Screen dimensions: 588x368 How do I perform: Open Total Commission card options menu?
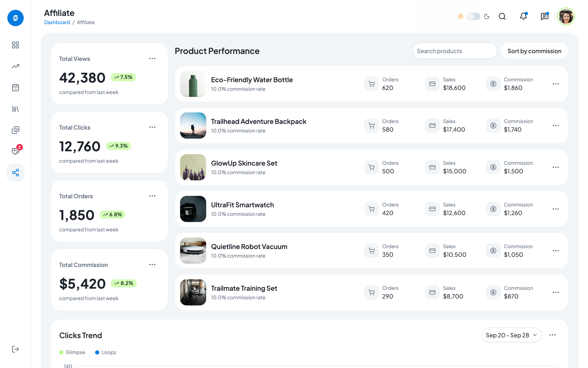pos(152,264)
